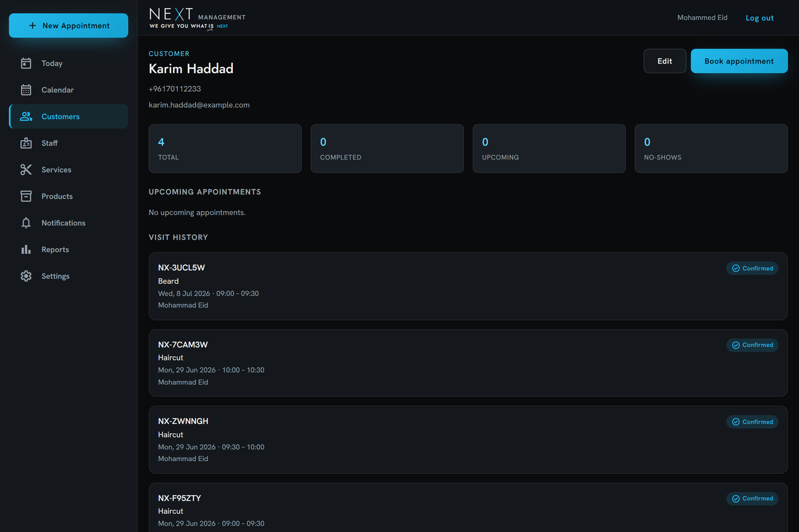Click check icon on NX-3UCL5W Confirmed badge
Viewport: 799px width, 532px height.
pyautogui.click(x=736, y=268)
